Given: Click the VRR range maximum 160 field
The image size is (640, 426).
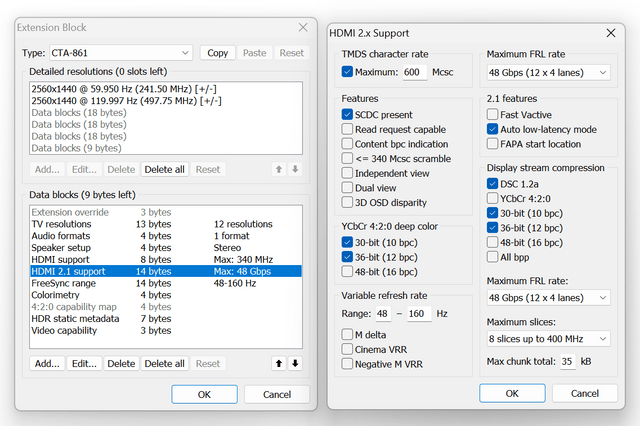Looking at the screenshot, I should point(419,313).
